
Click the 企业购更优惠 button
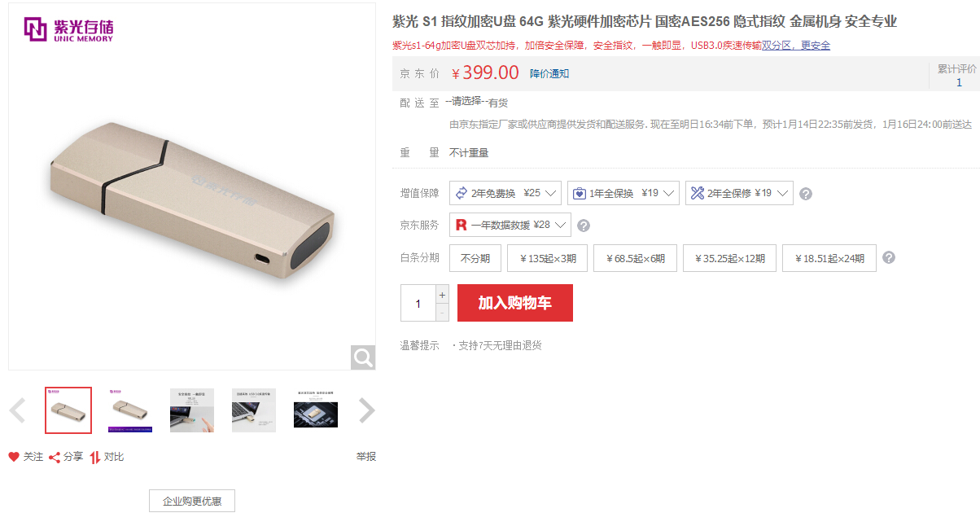coord(192,501)
